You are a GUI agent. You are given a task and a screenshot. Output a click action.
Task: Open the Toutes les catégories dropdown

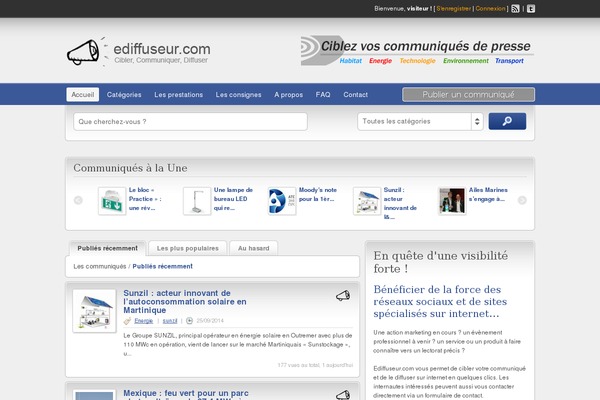[421, 121]
